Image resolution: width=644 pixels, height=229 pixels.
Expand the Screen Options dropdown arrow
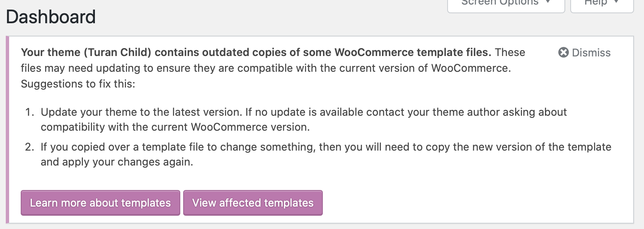(548, 2)
